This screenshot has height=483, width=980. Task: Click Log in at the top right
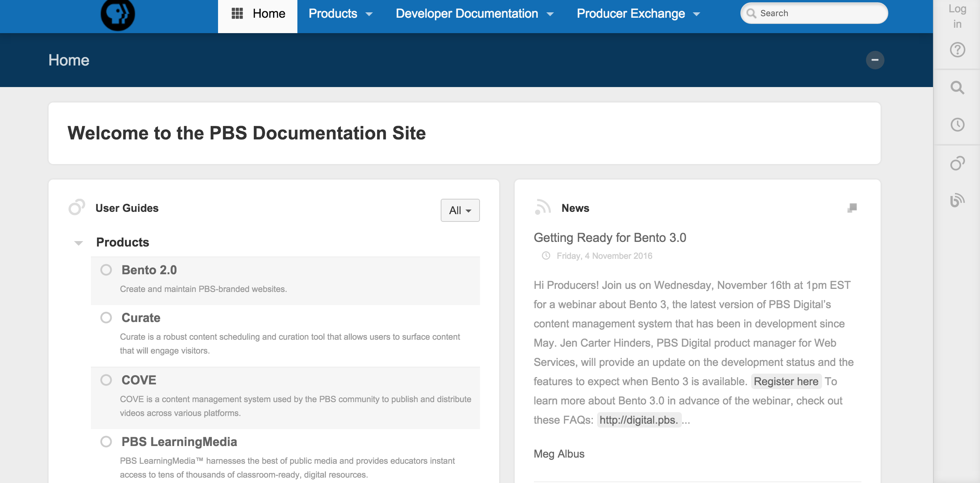(x=957, y=16)
